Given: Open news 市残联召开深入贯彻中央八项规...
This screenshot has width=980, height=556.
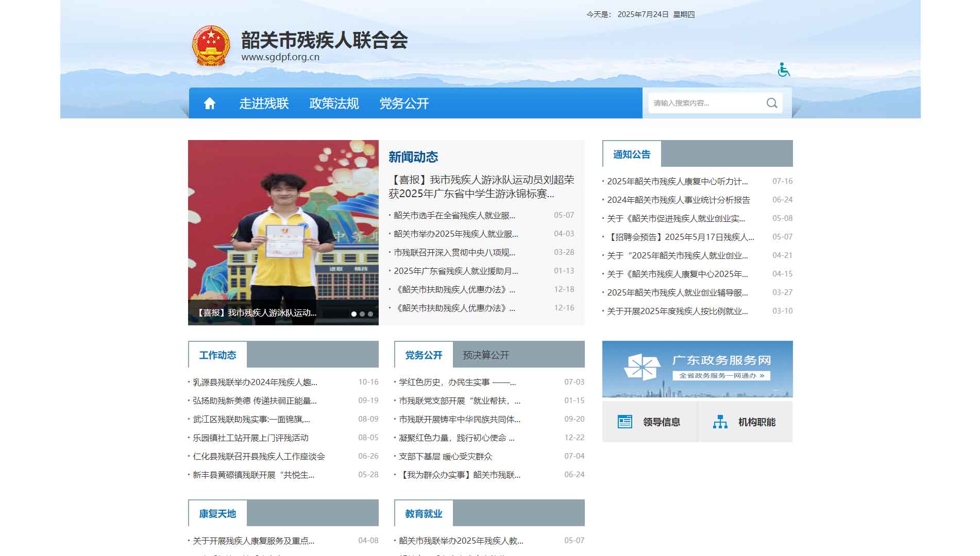Looking at the screenshot, I should click(x=454, y=252).
